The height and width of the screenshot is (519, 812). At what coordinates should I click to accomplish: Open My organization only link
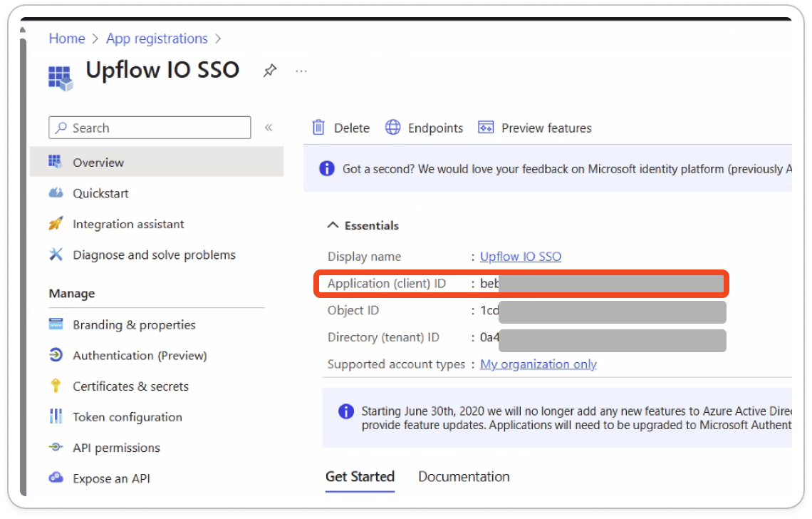click(x=538, y=364)
